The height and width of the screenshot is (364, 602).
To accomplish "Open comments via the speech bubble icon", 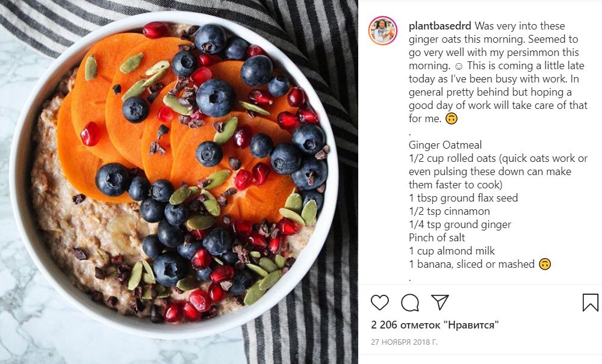I will pyautogui.click(x=409, y=303).
